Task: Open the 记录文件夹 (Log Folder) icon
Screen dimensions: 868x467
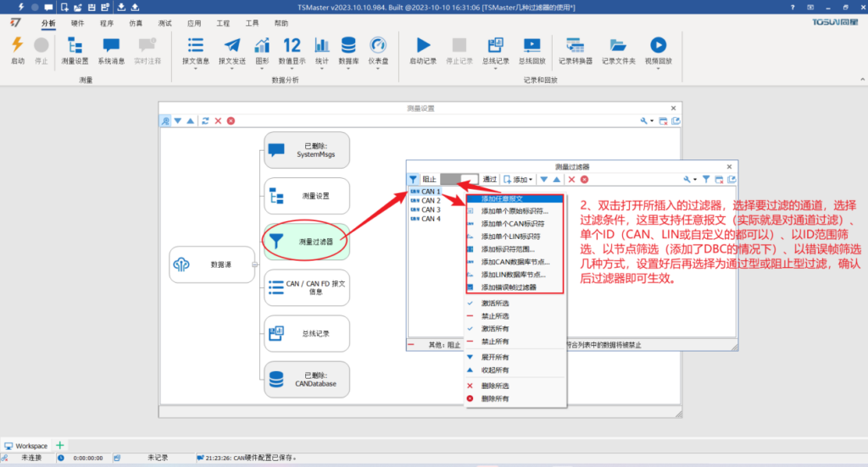Action: coord(618,49)
